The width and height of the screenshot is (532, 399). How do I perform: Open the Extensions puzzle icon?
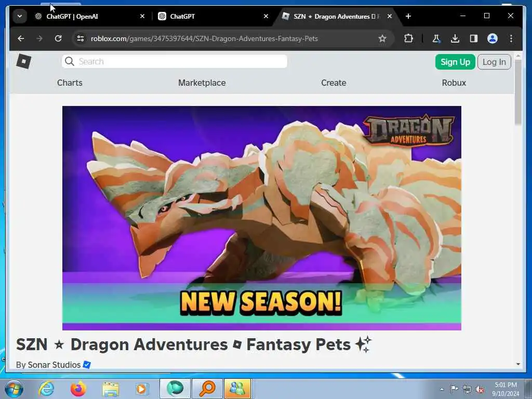[x=408, y=38]
